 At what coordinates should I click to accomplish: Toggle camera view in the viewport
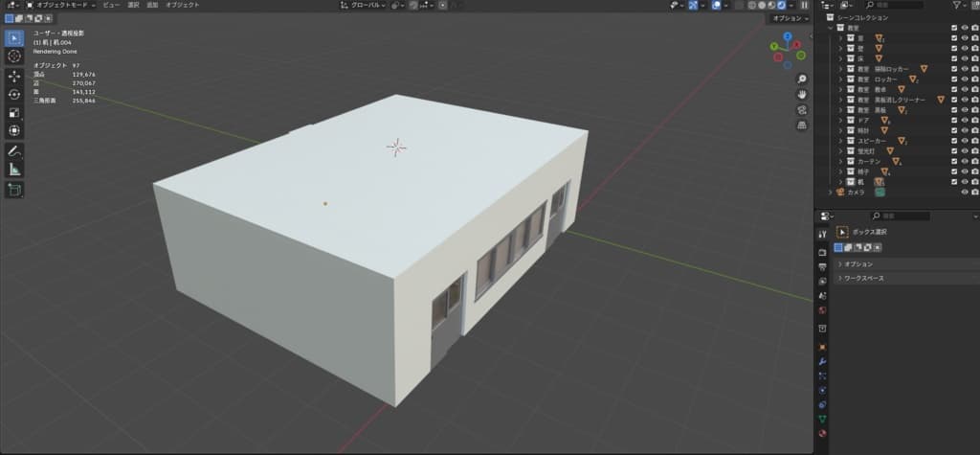tap(801, 110)
